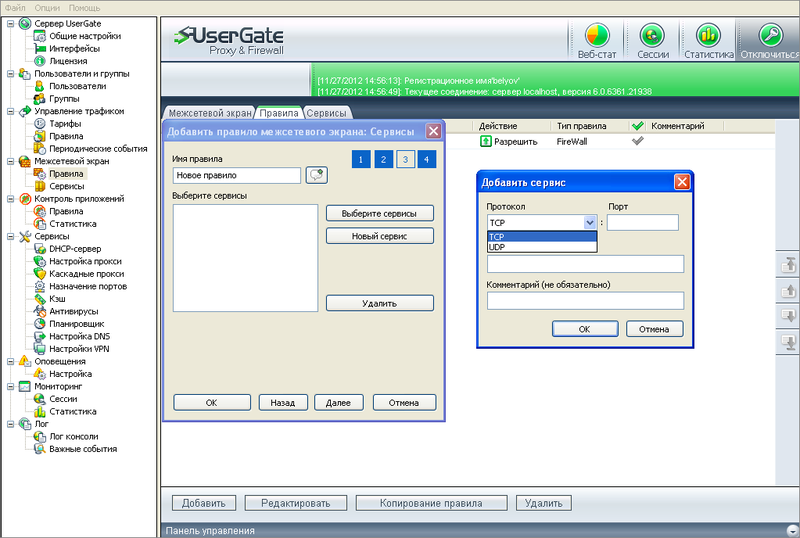Click Назад in the rule wizard

[283, 403]
